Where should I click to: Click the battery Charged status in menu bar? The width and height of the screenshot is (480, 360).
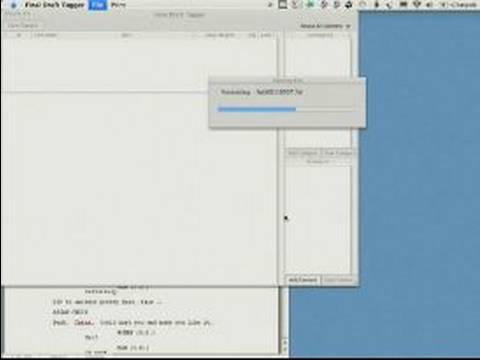458,5
